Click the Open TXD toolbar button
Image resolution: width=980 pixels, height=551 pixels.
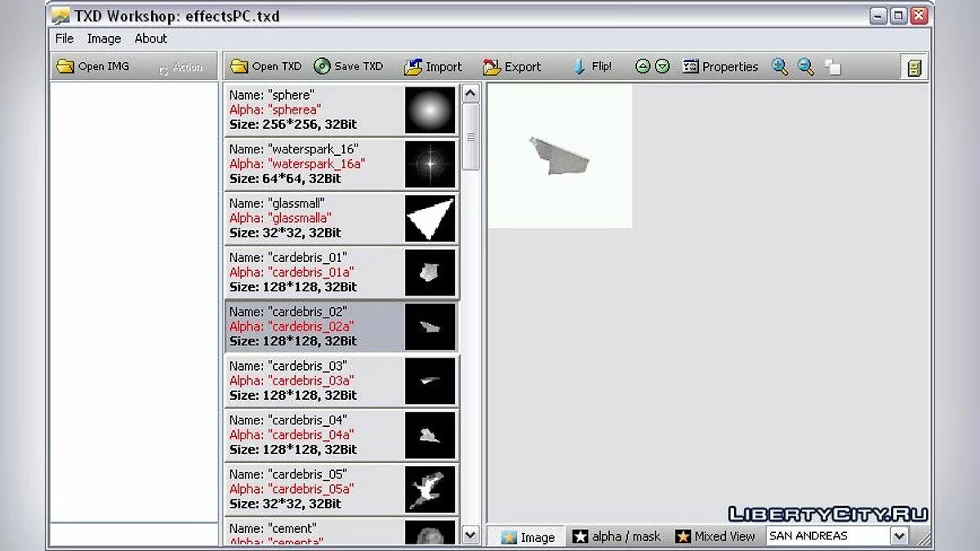pyautogui.click(x=266, y=67)
